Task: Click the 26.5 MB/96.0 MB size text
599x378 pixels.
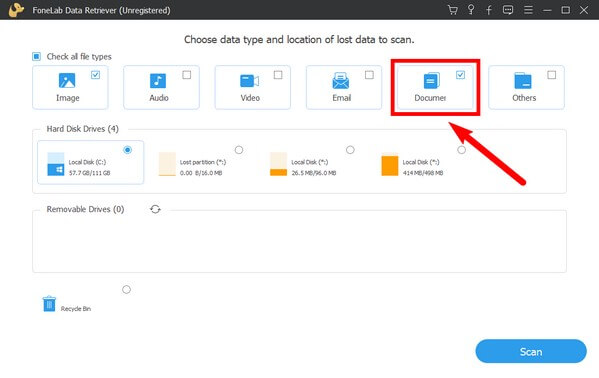Action: [314, 173]
